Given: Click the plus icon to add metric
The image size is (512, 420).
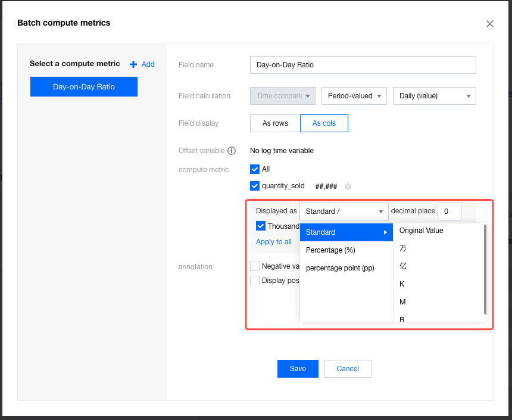Looking at the screenshot, I should [133, 64].
